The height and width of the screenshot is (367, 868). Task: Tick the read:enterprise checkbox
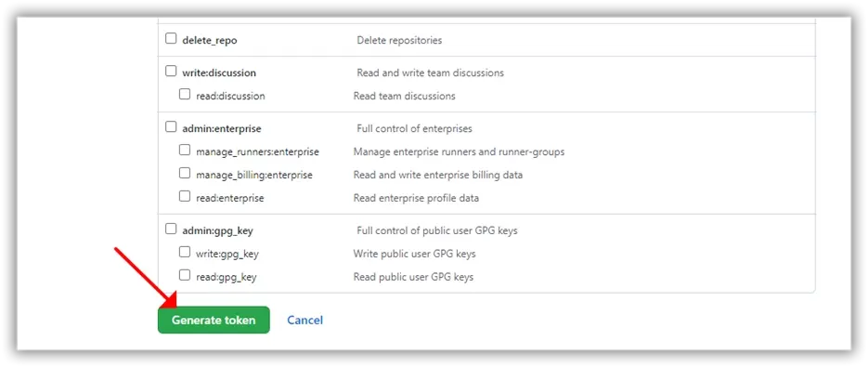[185, 196]
